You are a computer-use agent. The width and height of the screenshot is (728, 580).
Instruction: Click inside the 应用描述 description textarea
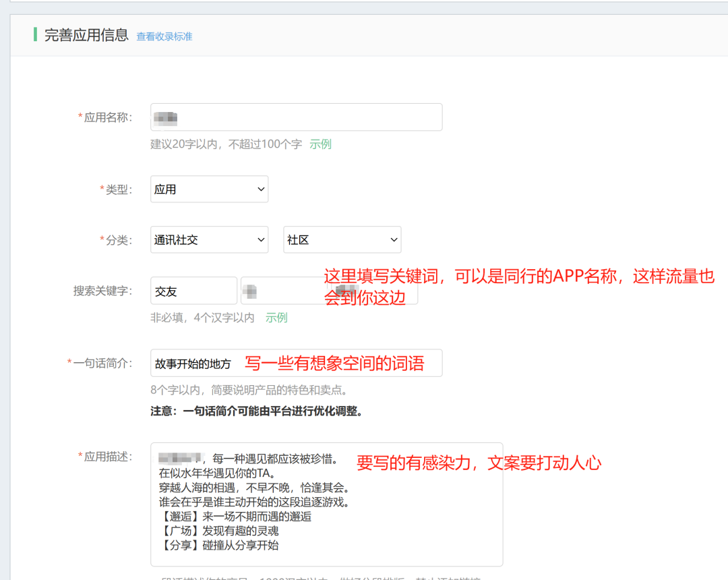point(326,502)
